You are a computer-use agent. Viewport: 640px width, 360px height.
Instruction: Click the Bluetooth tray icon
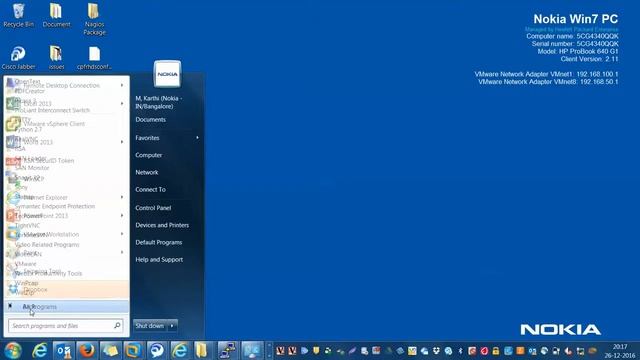pyautogui.click(x=460, y=351)
